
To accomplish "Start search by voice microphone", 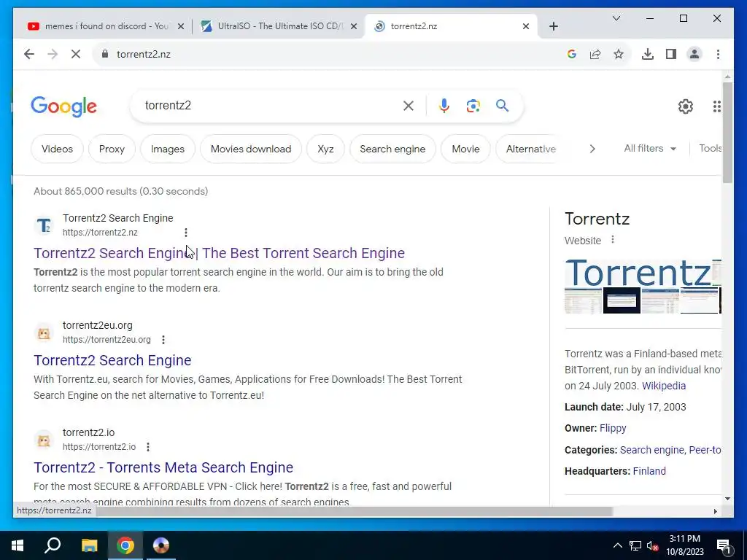I will click(x=444, y=106).
